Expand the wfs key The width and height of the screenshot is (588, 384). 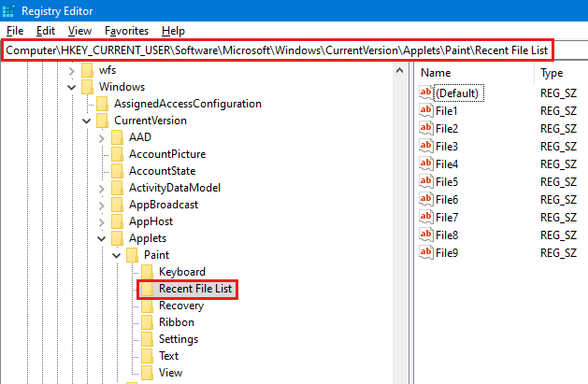click(71, 70)
